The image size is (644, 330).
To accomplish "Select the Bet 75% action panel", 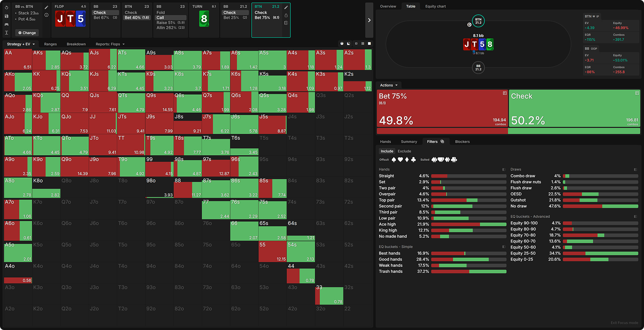I will (x=442, y=108).
